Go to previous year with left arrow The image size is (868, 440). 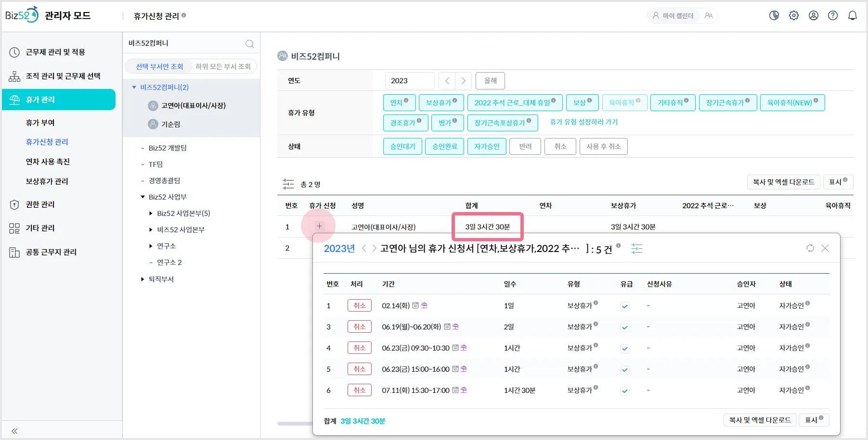click(447, 81)
